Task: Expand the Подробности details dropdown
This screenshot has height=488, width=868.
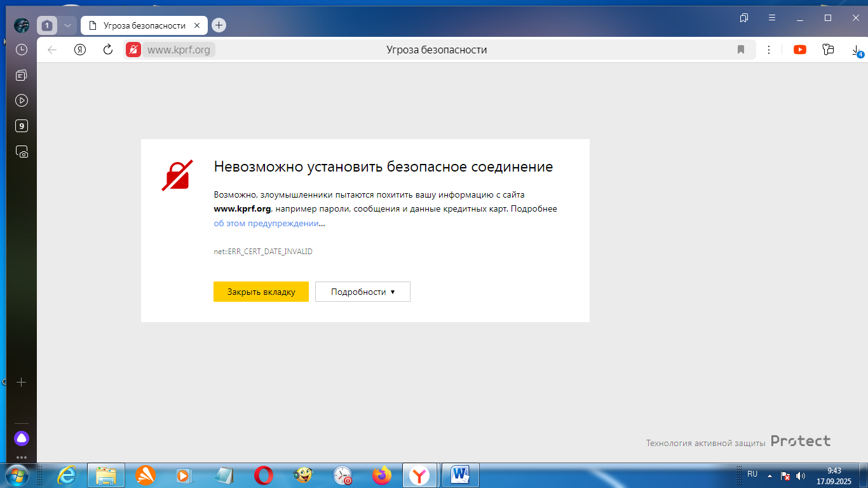Action: coord(363,292)
